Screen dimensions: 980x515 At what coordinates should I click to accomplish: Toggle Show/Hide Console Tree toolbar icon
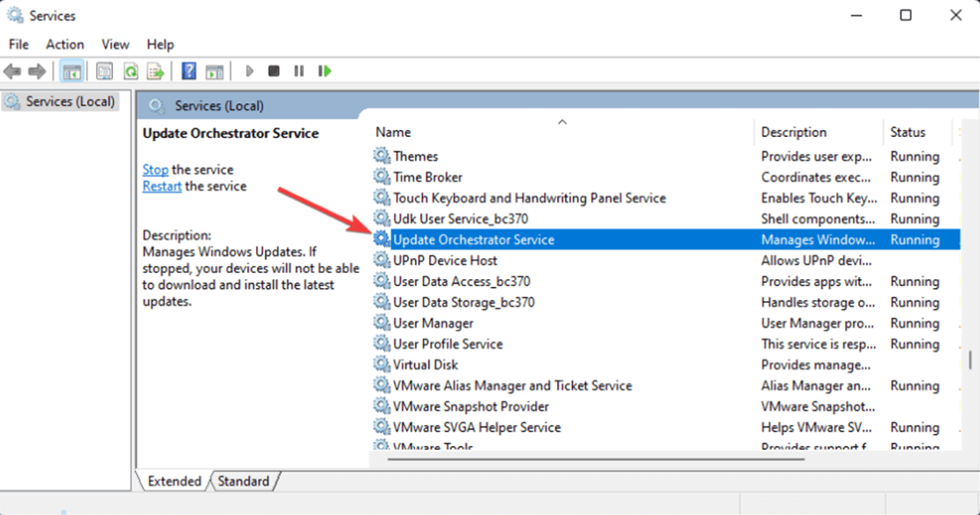[x=72, y=72]
